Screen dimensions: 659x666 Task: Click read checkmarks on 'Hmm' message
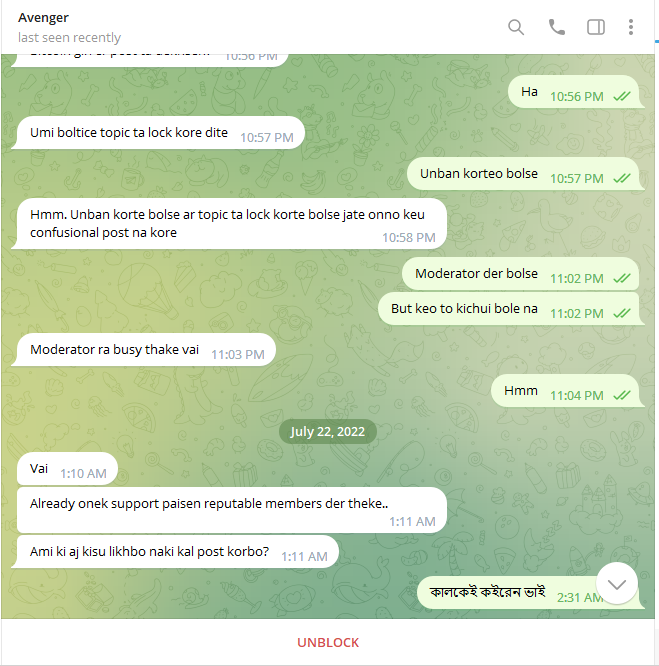(x=622, y=396)
